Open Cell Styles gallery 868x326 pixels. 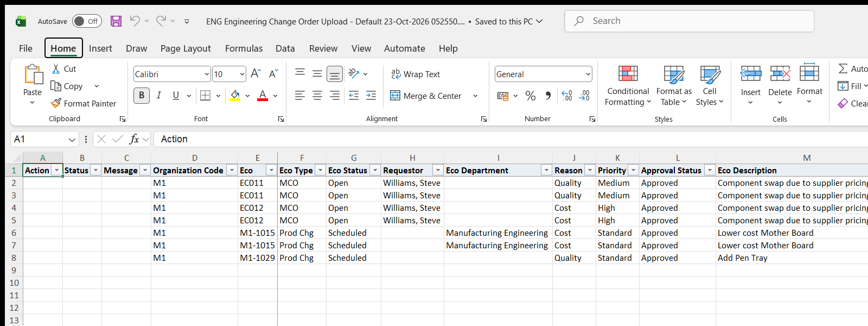tap(710, 86)
